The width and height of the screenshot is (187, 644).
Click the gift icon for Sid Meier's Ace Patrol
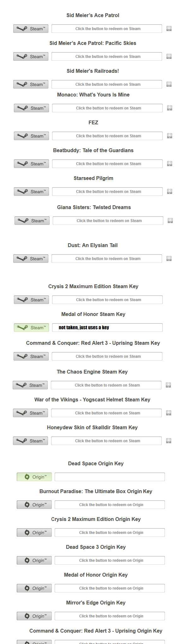coord(169,29)
